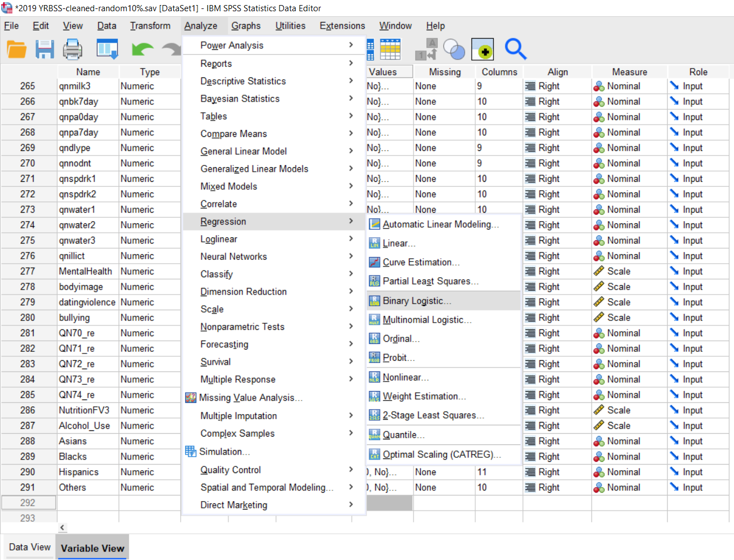
Task: Open the Spatial and Temporal Modeling menu entry
Action: [274, 488]
